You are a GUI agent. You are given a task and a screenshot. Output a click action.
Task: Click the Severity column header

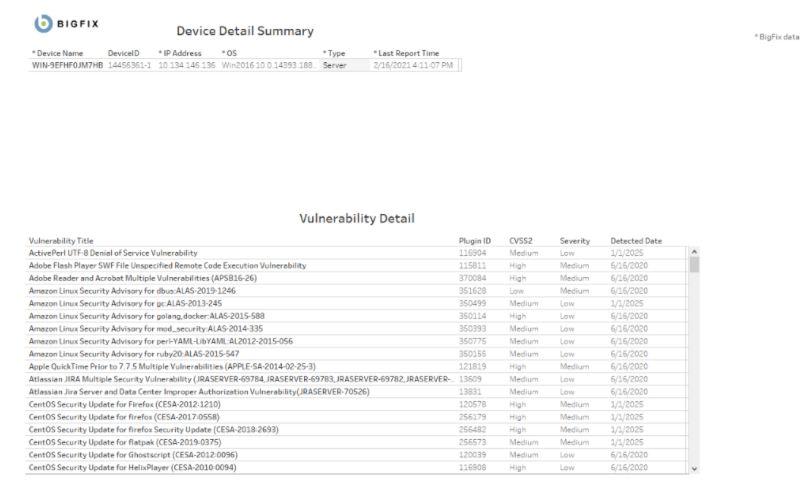point(575,241)
